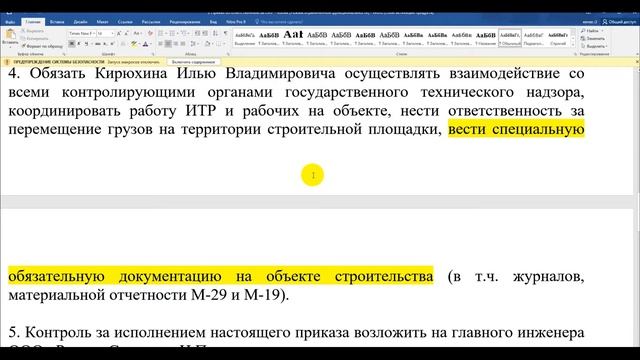
Task: Switch to the Вид tab
Action: click(x=213, y=22)
